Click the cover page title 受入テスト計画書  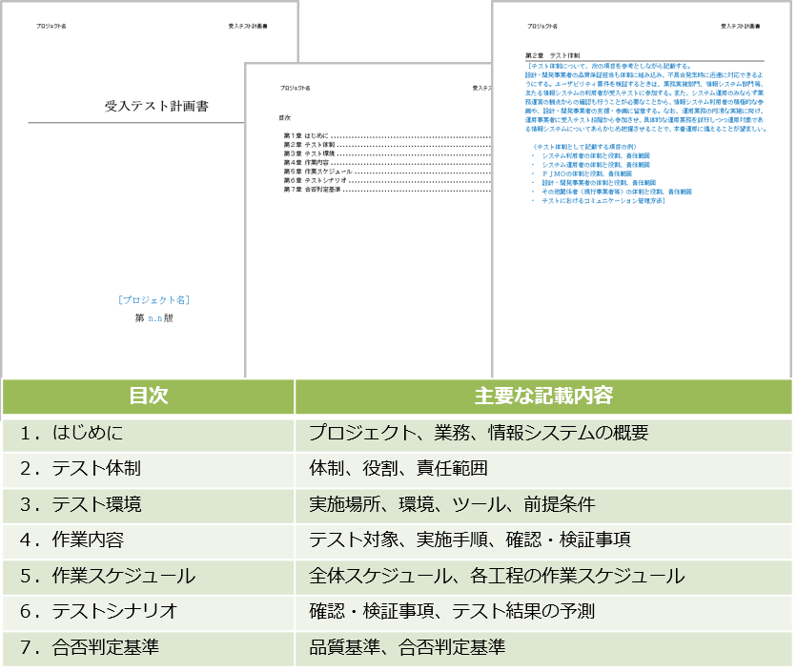coord(156,106)
